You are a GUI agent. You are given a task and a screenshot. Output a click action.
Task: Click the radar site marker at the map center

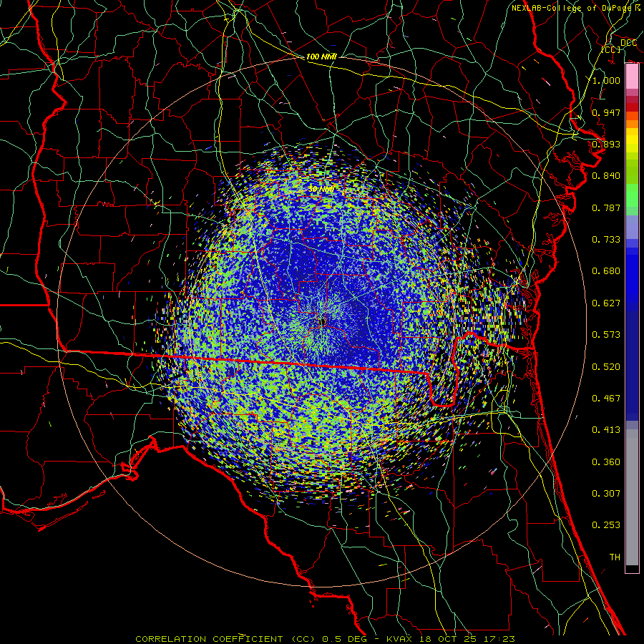(x=323, y=323)
